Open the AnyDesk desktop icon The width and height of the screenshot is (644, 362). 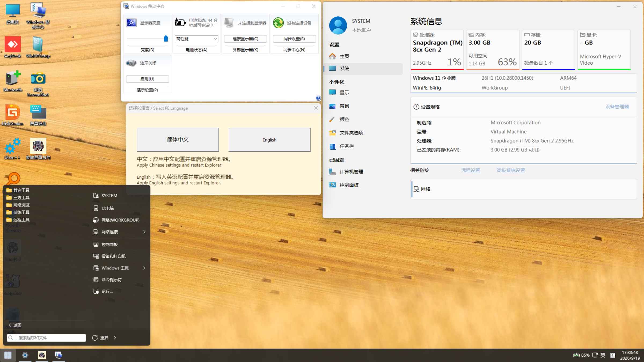click(13, 47)
